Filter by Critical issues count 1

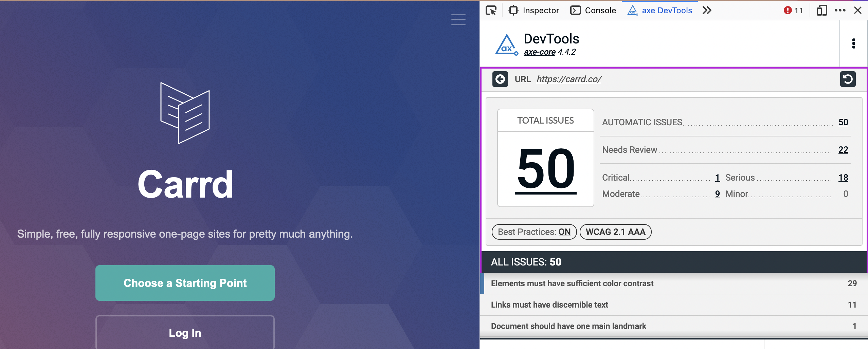[x=718, y=178]
